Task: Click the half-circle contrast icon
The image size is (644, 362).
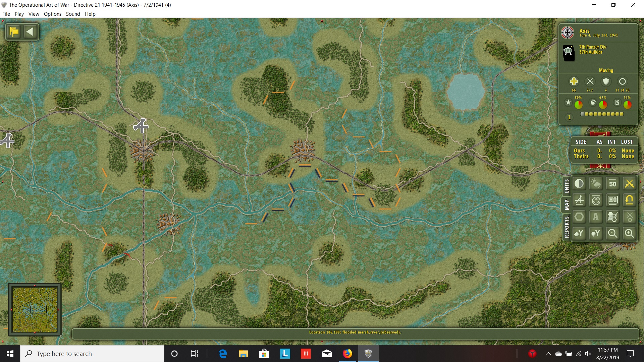Action: click(579, 184)
